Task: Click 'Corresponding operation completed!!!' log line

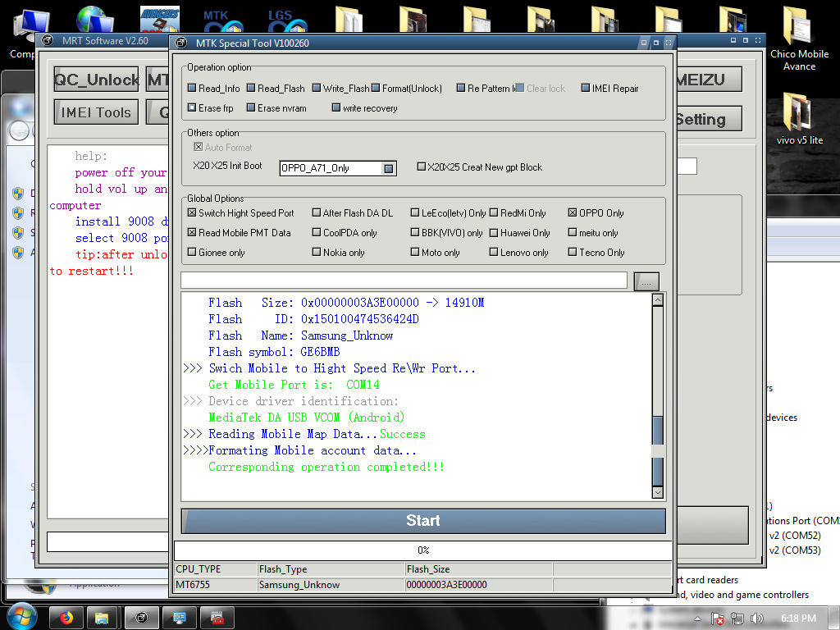Action: [x=326, y=467]
